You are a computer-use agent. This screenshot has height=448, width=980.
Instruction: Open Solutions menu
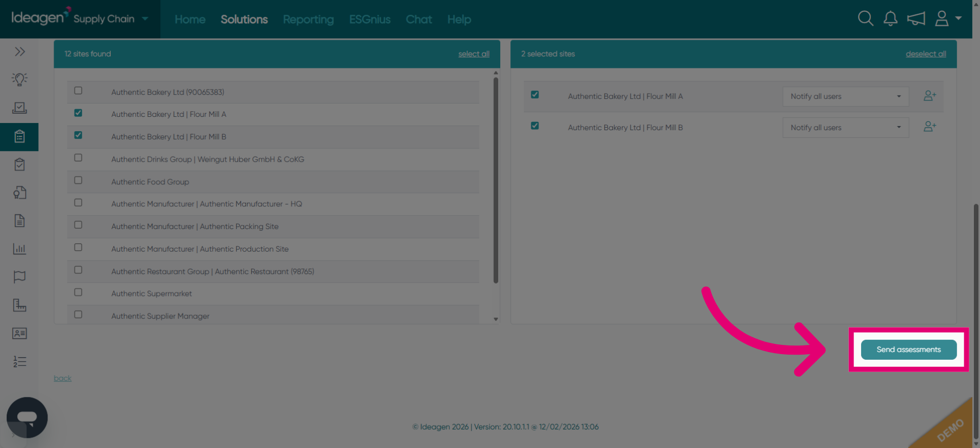tap(244, 19)
